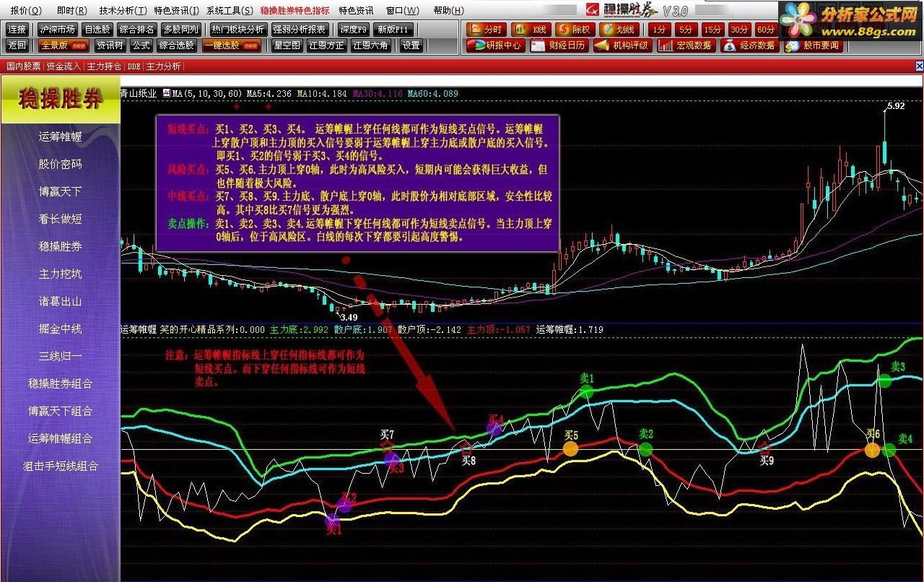
Task: Switch to the DDE tab
Action: tap(134, 66)
